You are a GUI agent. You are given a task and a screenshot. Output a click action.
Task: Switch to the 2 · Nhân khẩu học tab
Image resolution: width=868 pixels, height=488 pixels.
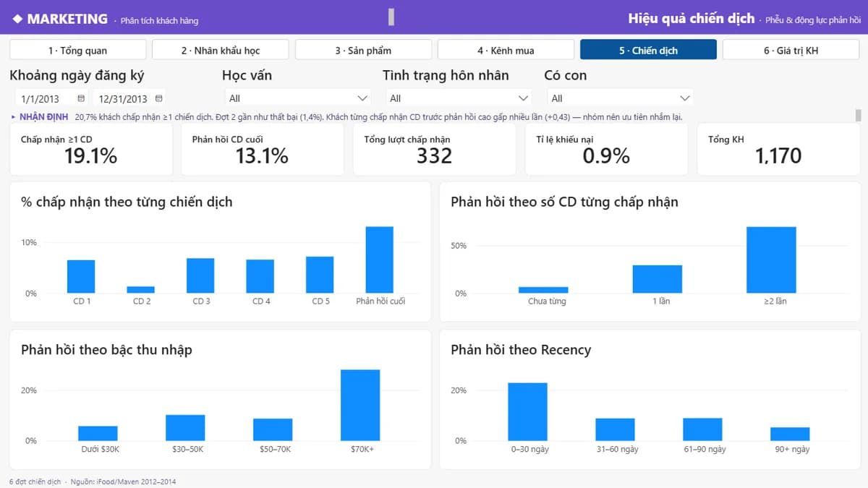(x=221, y=50)
